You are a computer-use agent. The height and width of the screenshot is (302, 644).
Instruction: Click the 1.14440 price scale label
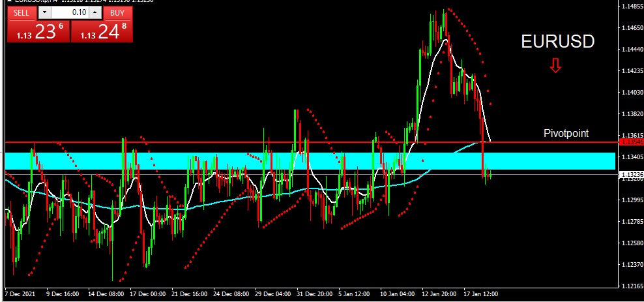coord(633,50)
